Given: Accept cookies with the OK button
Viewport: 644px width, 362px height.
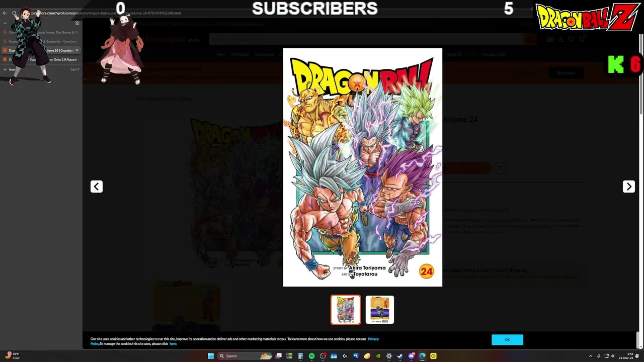Looking at the screenshot, I should click(507, 340).
